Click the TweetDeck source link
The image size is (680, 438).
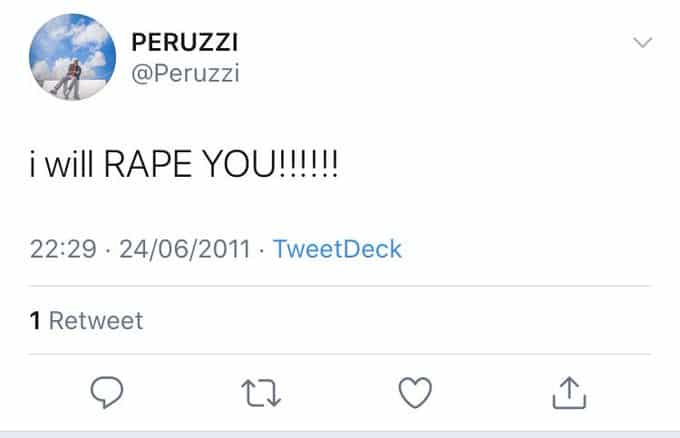coord(337,249)
